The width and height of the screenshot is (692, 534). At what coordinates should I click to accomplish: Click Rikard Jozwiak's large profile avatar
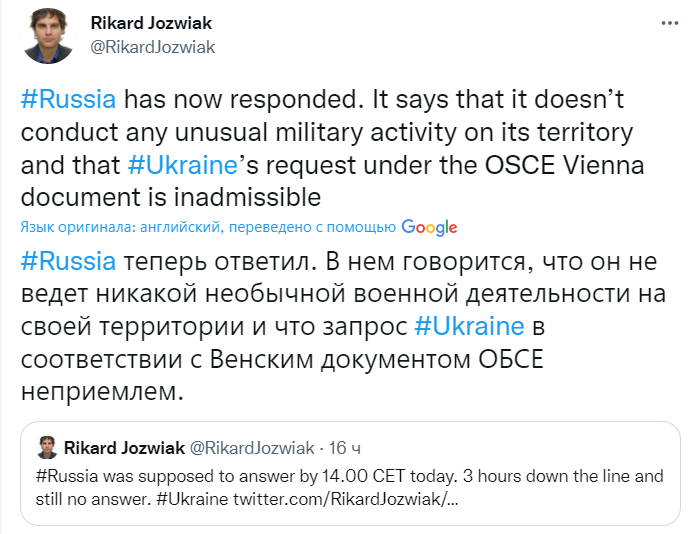point(48,36)
